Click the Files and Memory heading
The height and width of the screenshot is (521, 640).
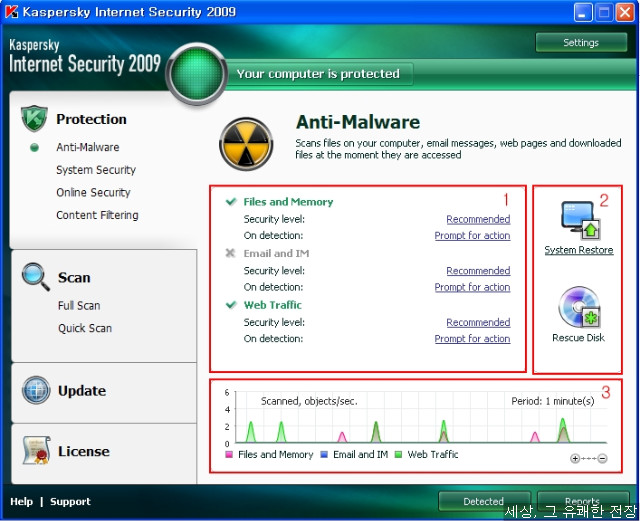(x=288, y=202)
